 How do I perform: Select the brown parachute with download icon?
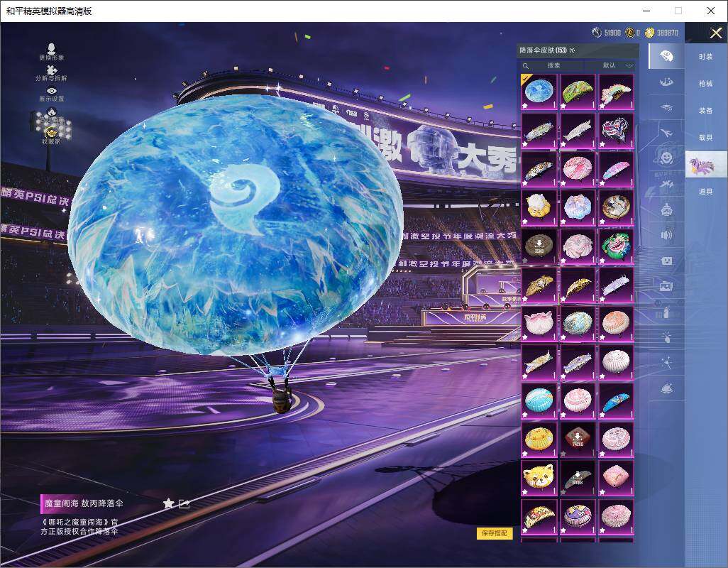(539, 246)
